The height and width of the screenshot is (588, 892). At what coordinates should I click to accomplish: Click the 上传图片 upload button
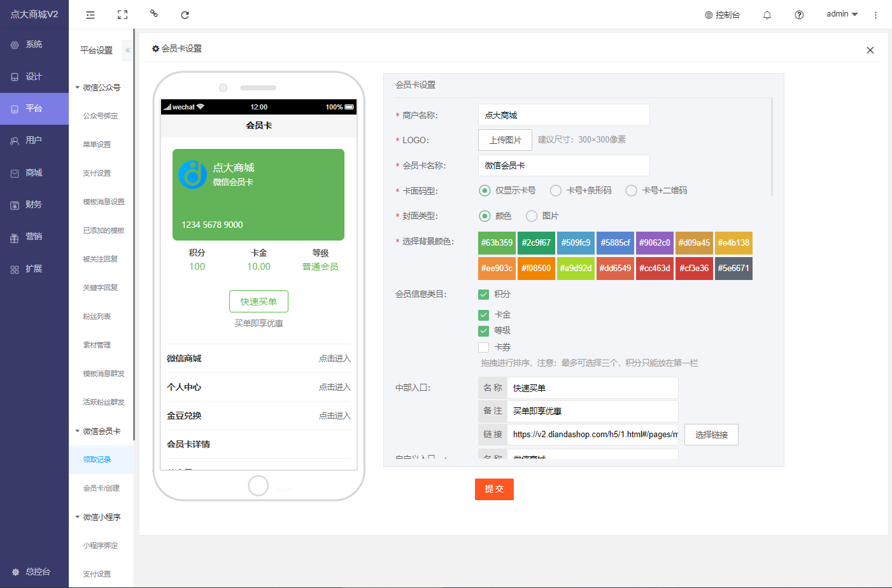[x=505, y=140]
